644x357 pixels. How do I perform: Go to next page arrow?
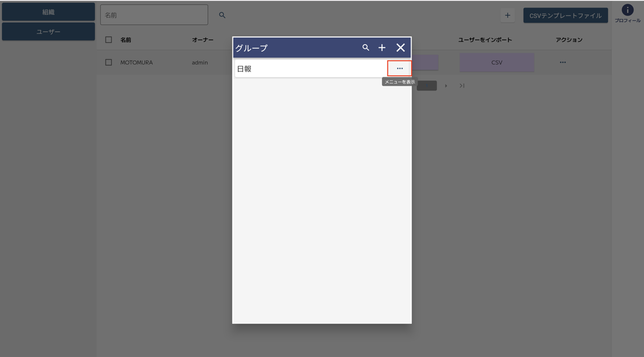(x=446, y=86)
